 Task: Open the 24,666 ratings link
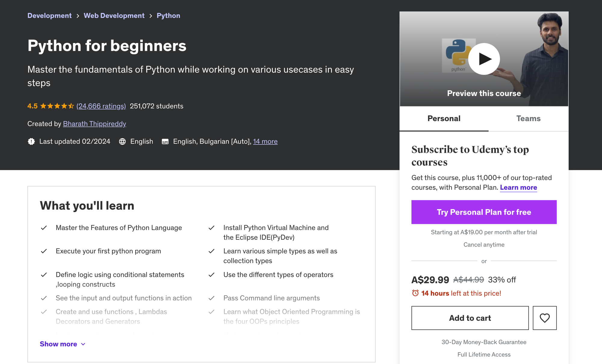[x=101, y=106]
